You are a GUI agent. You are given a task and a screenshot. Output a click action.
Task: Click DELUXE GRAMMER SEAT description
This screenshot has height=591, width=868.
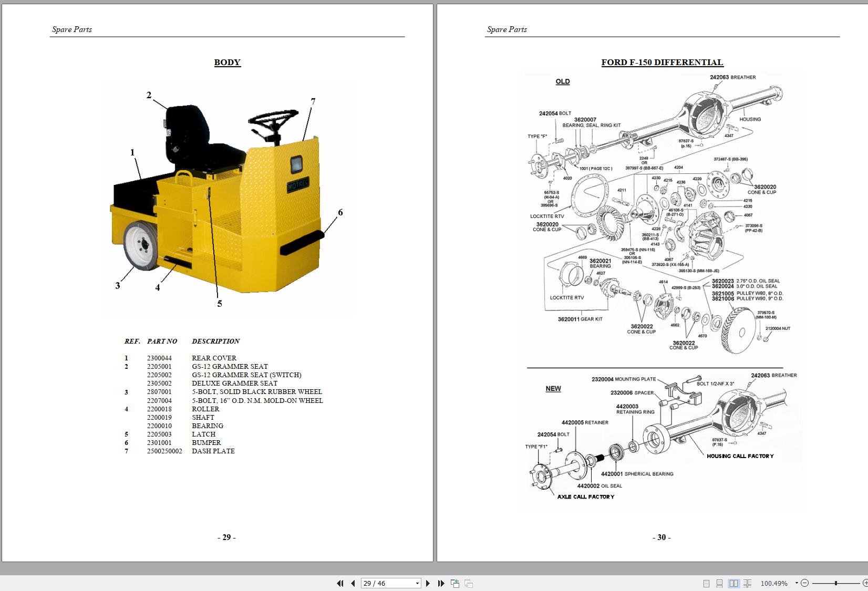click(234, 383)
